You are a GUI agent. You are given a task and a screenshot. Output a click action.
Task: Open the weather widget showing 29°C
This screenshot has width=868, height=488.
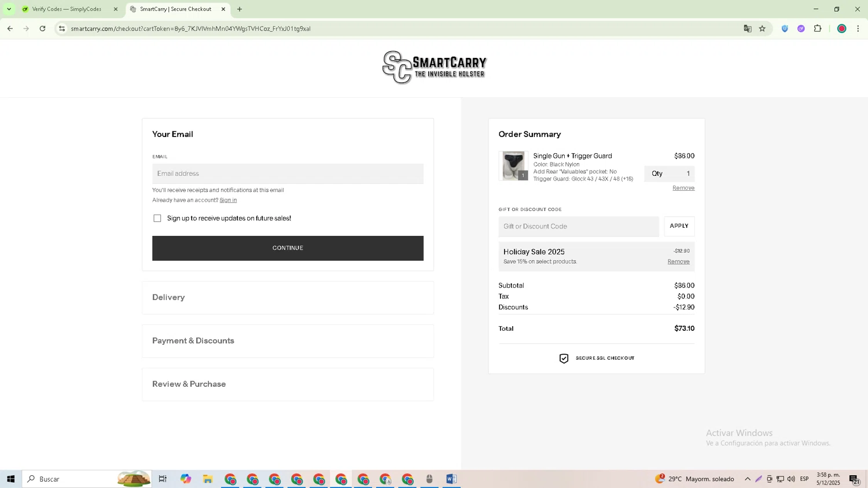point(694,479)
